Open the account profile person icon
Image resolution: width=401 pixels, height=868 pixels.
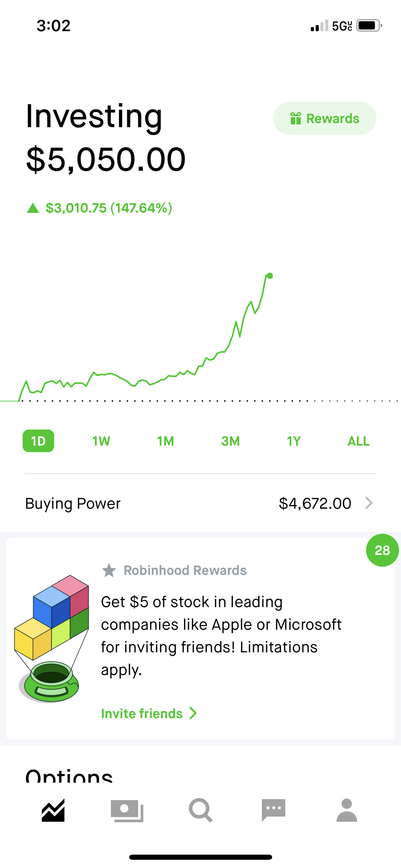click(x=347, y=810)
